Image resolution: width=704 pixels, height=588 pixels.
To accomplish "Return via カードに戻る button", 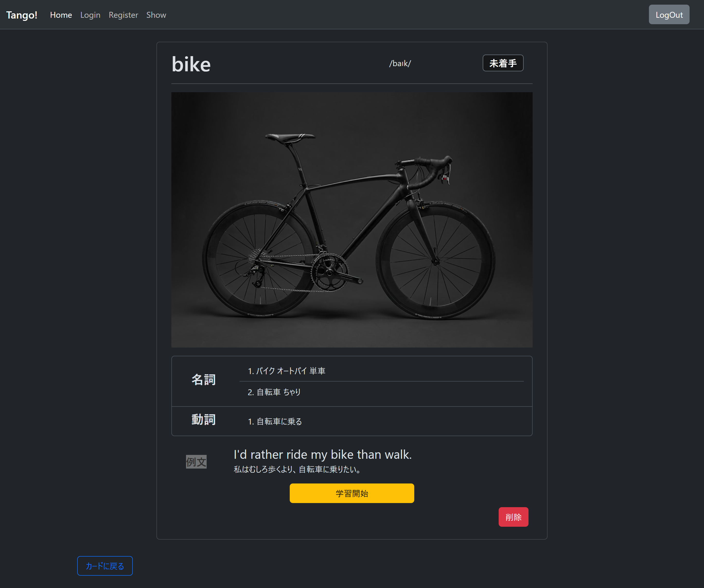I will point(105,566).
